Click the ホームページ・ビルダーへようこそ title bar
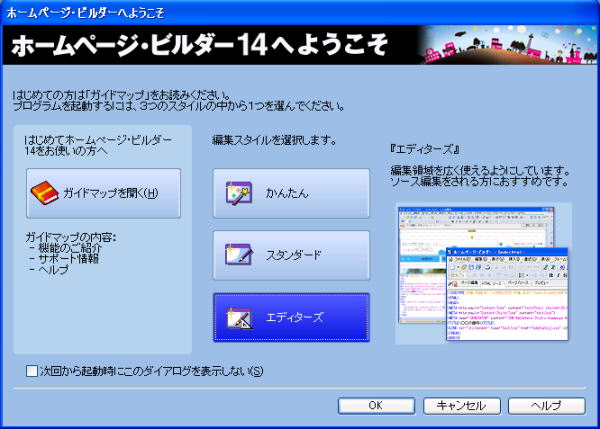 click(300, 13)
